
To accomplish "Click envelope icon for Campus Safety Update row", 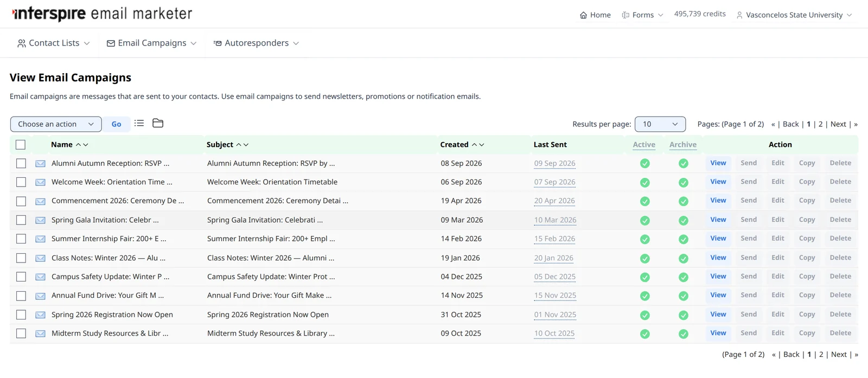I will point(40,277).
